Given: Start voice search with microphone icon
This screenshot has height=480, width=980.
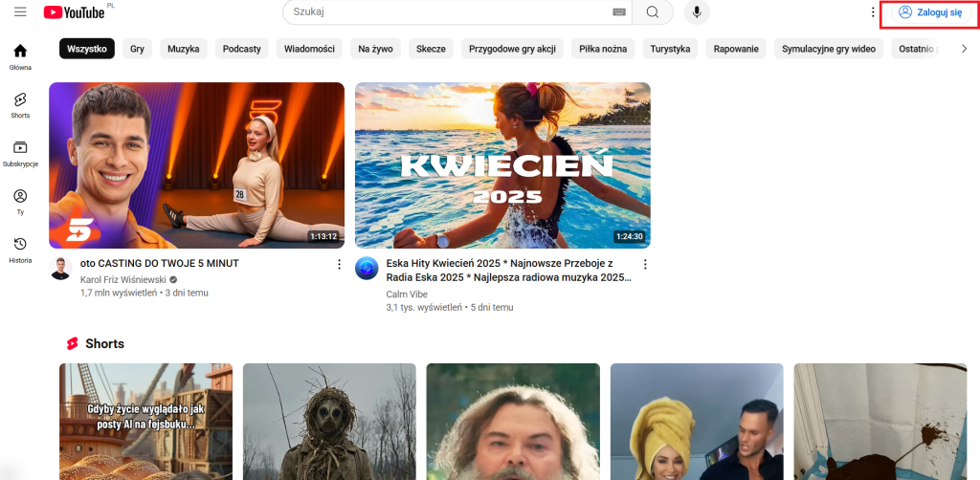Looking at the screenshot, I should (x=697, y=11).
